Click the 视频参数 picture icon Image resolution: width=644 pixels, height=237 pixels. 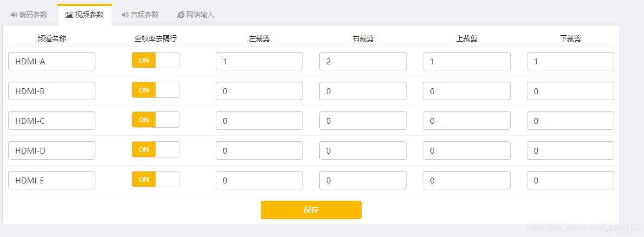[69, 15]
